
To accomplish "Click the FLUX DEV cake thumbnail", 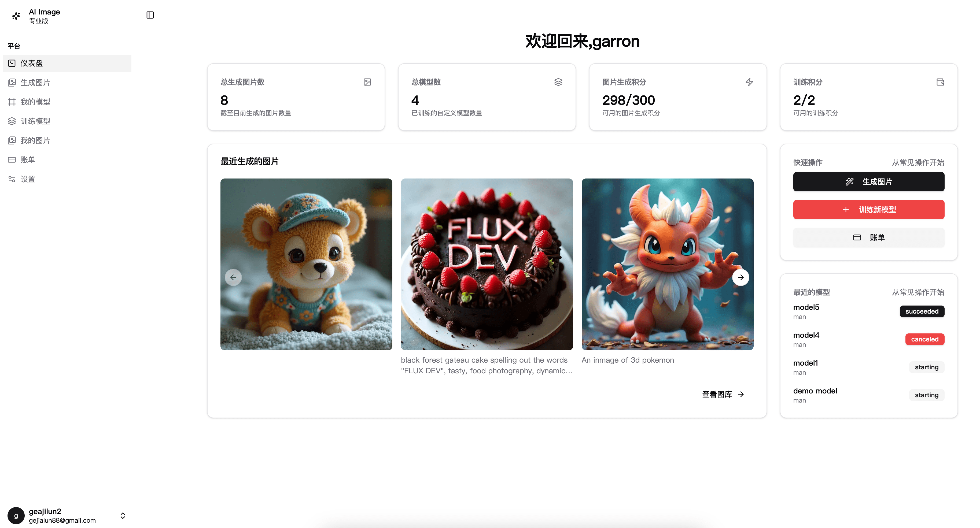I will (487, 264).
